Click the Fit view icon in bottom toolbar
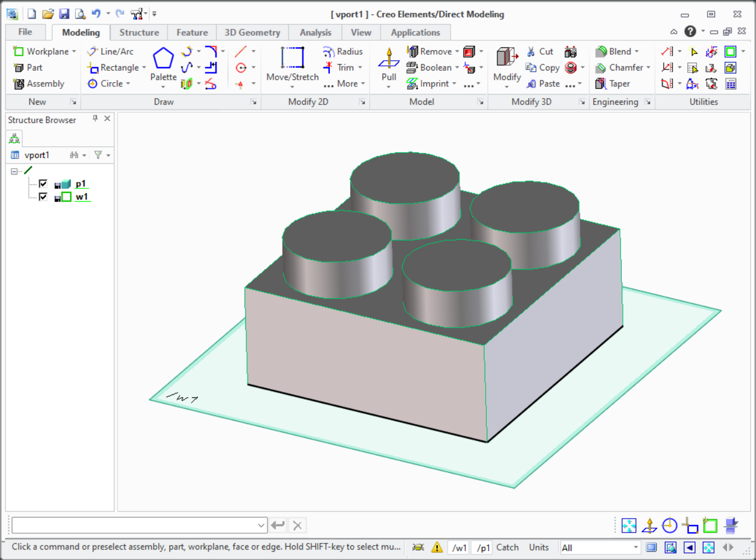 [629, 526]
